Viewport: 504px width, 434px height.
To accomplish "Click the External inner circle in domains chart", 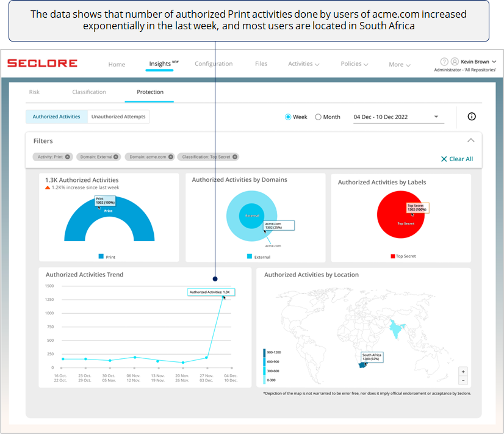I will 251,215.
